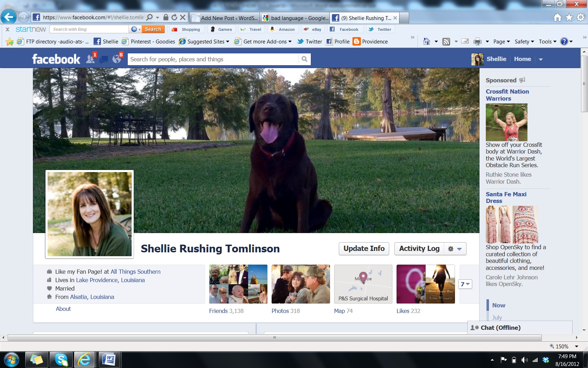The image size is (588, 368).
Task: Expand the 7 more sections dropdown
Action: (465, 284)
